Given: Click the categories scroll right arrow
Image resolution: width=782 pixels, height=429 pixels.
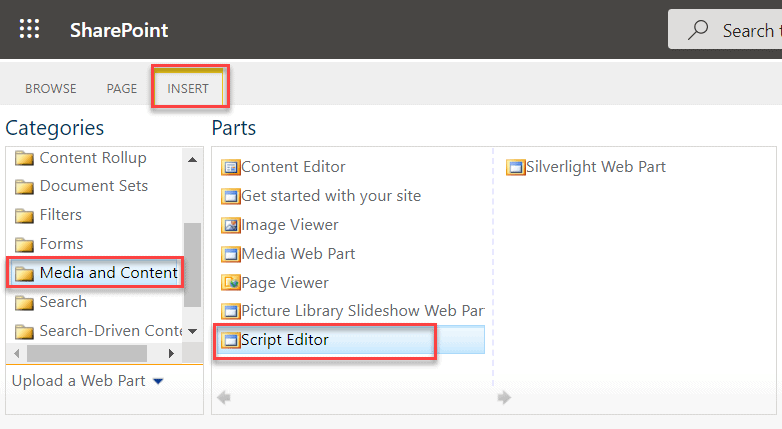Looking at the screenshot, I should click(x=172, y=354).
